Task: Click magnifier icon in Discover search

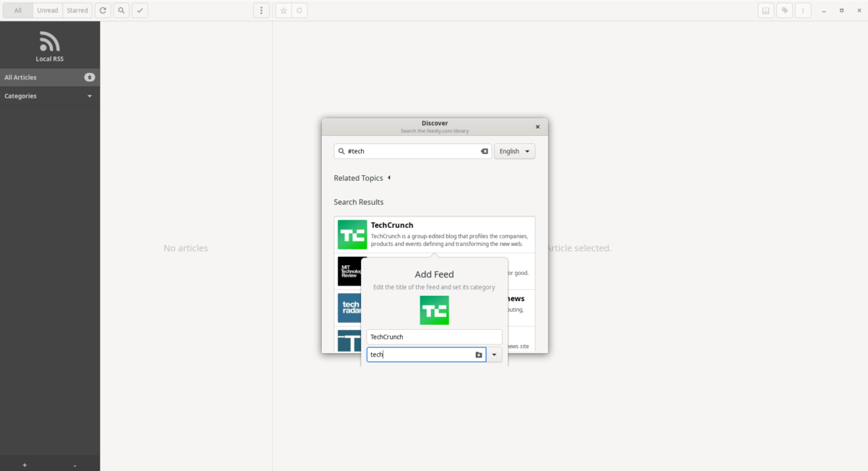Action: tap(341, 151)
